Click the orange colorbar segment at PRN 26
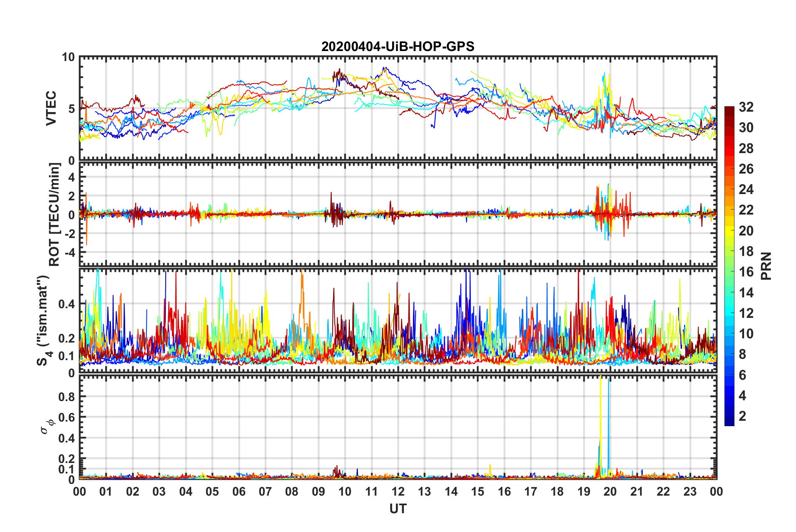The height and width of the screenshot is (532, 796). [x=729, y=169]
